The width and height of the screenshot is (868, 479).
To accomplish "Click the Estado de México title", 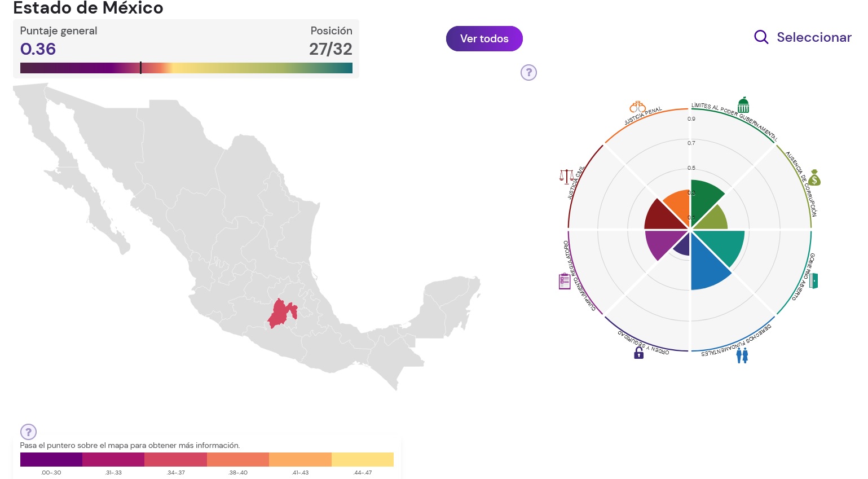I will (88, 7).
